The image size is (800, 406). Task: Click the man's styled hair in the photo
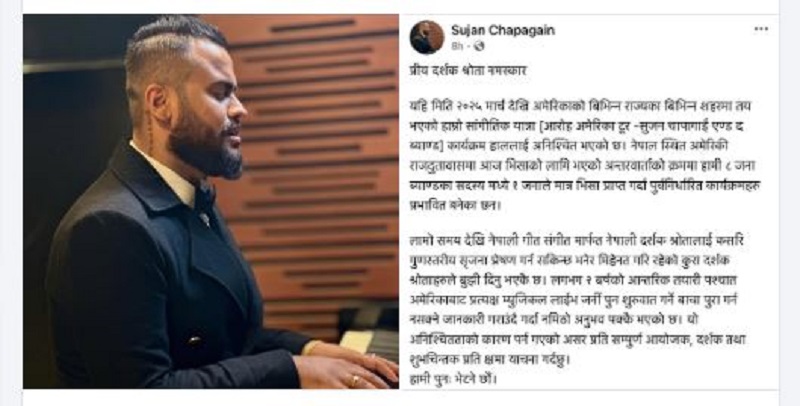[x=171, y=48]
